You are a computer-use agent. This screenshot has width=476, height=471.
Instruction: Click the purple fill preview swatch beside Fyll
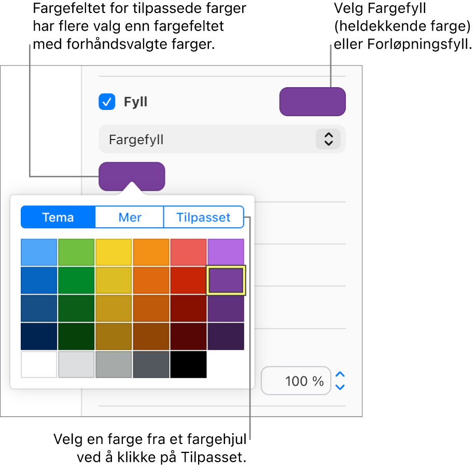point(312,102)
